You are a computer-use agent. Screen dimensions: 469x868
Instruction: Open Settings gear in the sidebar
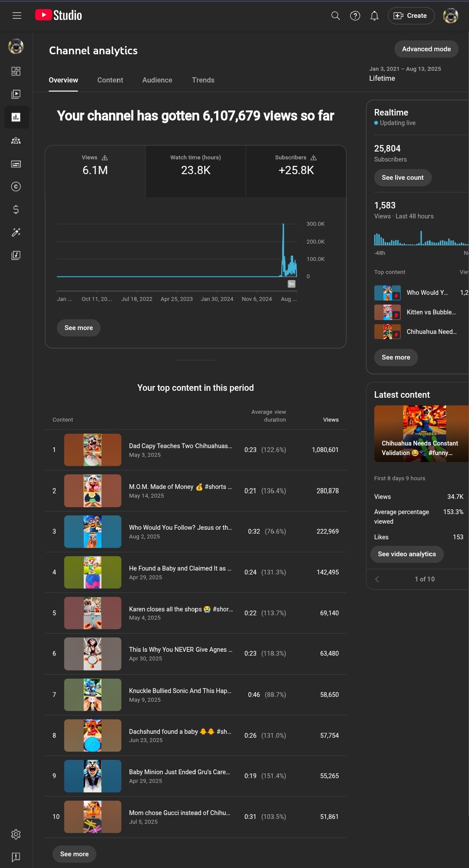coord(16,834)
